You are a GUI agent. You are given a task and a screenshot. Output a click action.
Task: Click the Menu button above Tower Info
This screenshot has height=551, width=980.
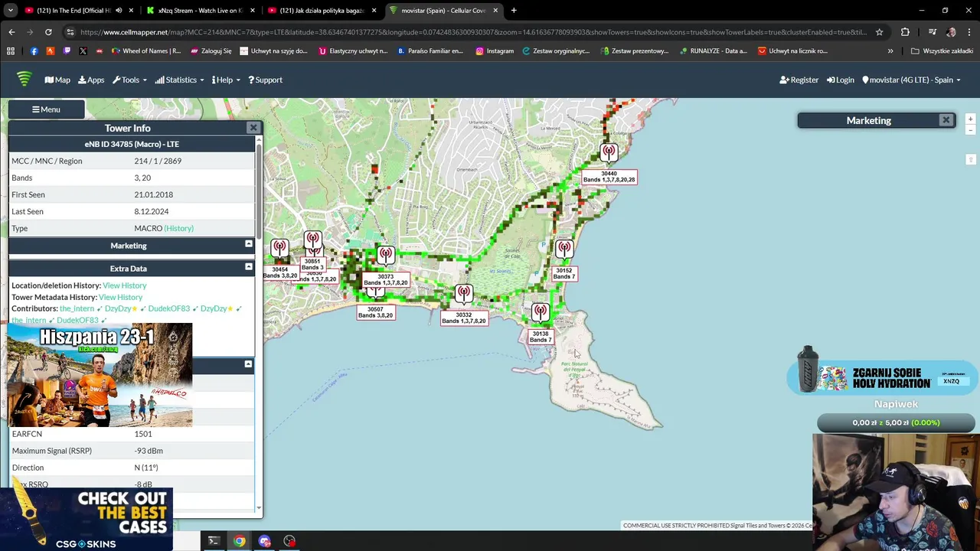coord(46,109)
